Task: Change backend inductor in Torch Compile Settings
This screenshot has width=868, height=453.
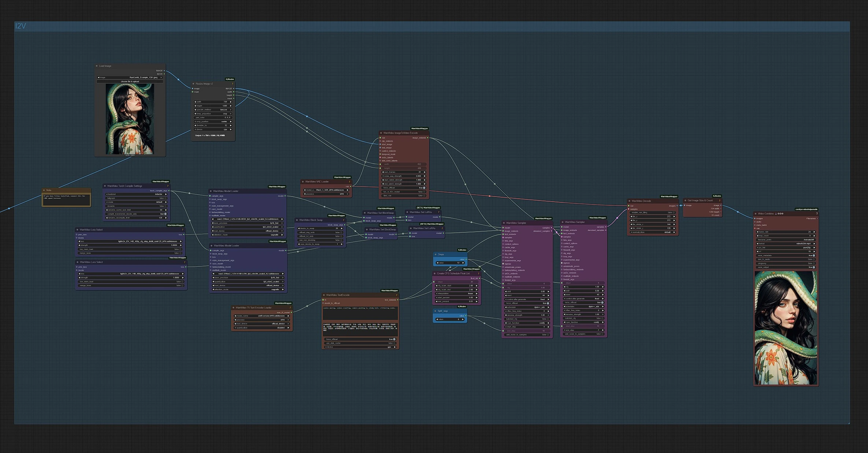Action: 136,194
